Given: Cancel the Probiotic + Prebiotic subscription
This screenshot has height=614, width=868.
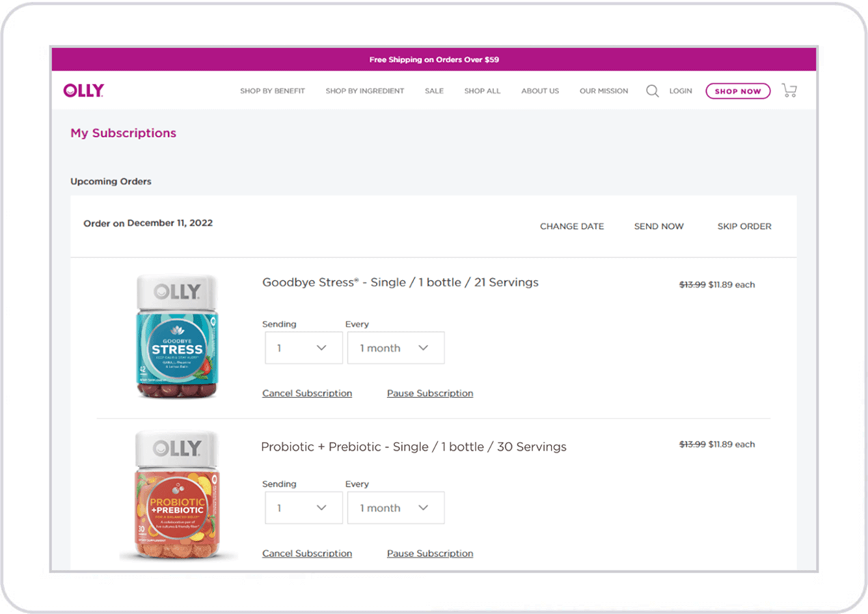Looking at the screenshot, I should pyautogui.click(x=307, y=553).
